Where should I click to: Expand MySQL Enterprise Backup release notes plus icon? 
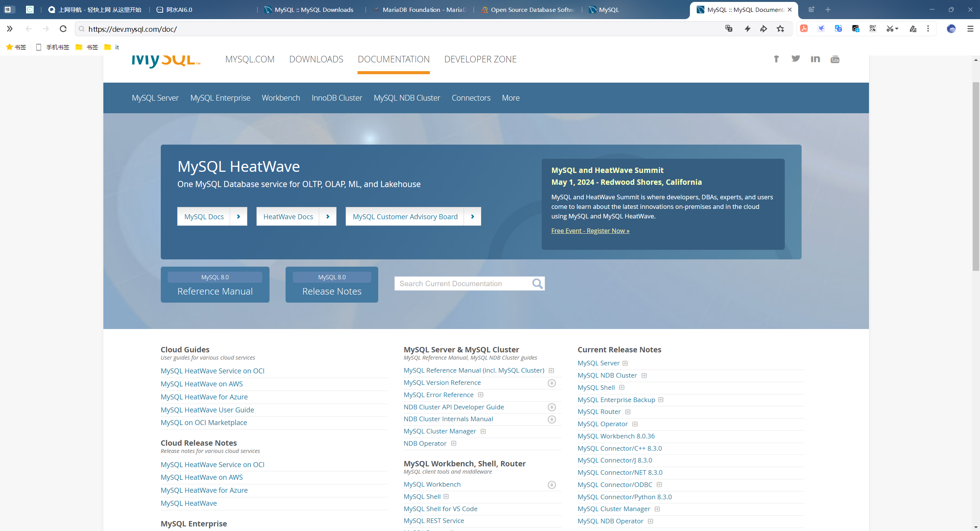pyautogui.click(x=661, y=400)
